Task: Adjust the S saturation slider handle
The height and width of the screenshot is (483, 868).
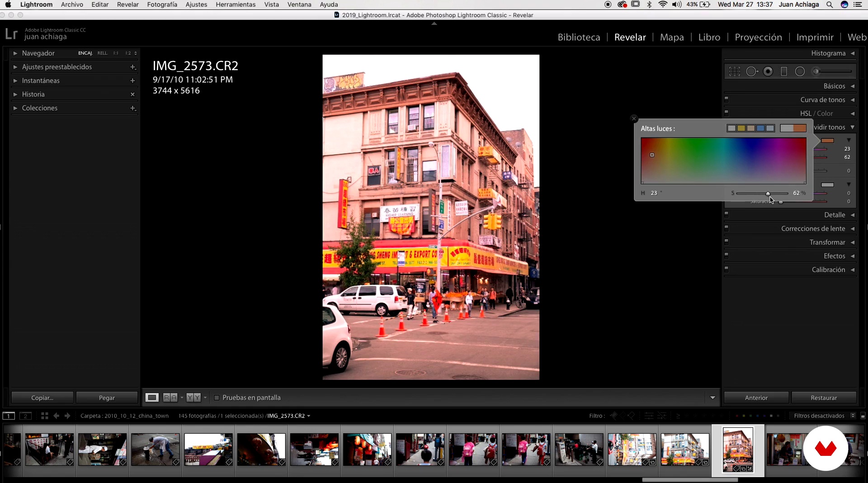Action: pyautogui.click(x=768, y=193)
